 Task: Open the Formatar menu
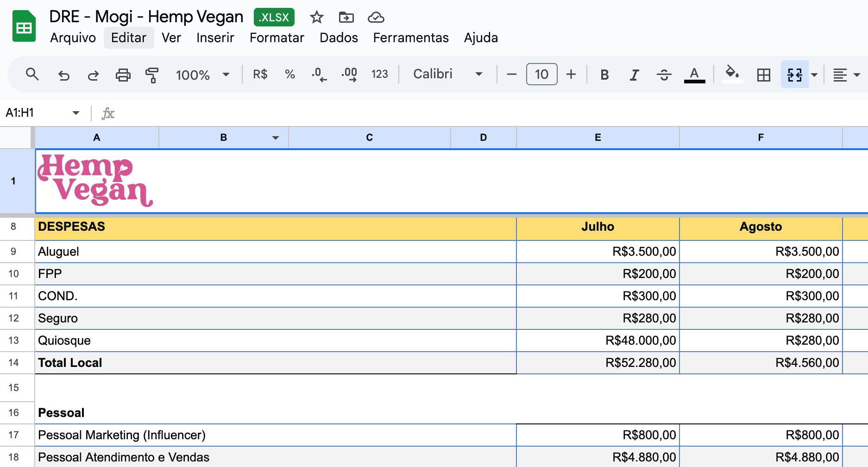point(277,38)
